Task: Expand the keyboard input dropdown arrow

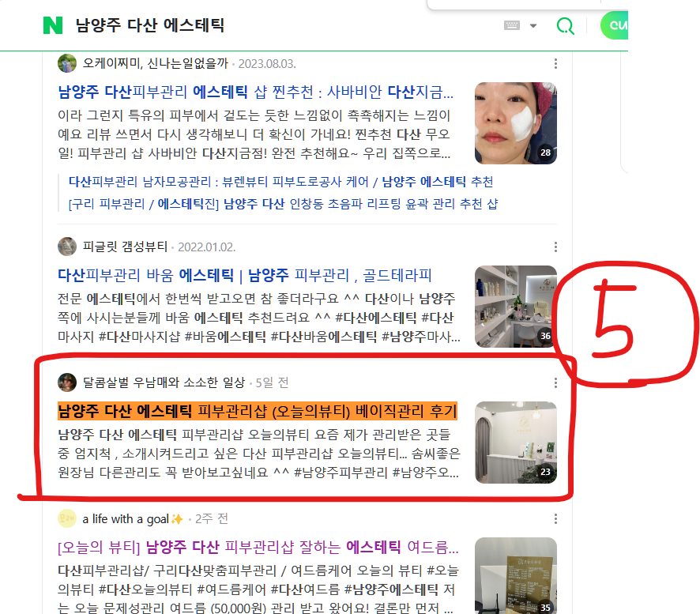Action: [x=533, y=26]
